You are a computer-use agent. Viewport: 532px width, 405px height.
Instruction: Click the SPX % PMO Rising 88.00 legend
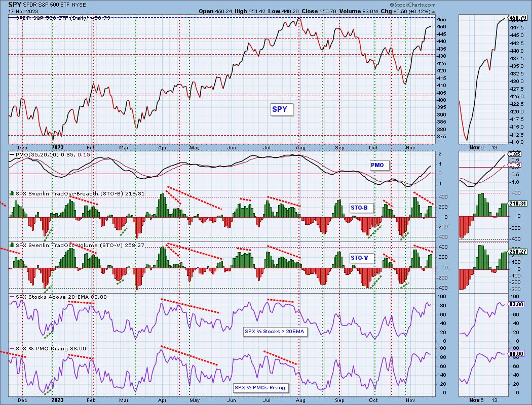coord(48,348)
